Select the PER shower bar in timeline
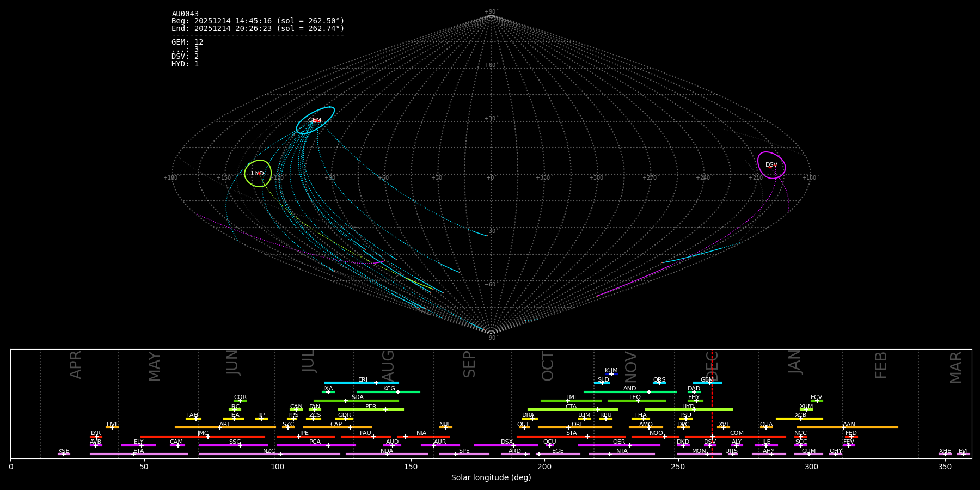980x490 pixels. pos(371,409)
